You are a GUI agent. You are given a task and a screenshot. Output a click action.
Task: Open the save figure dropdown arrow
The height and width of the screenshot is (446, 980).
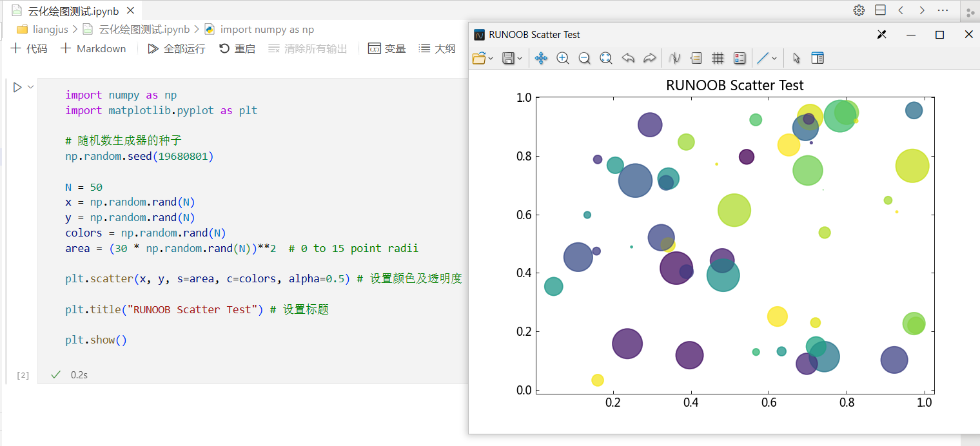click(520, 59)
